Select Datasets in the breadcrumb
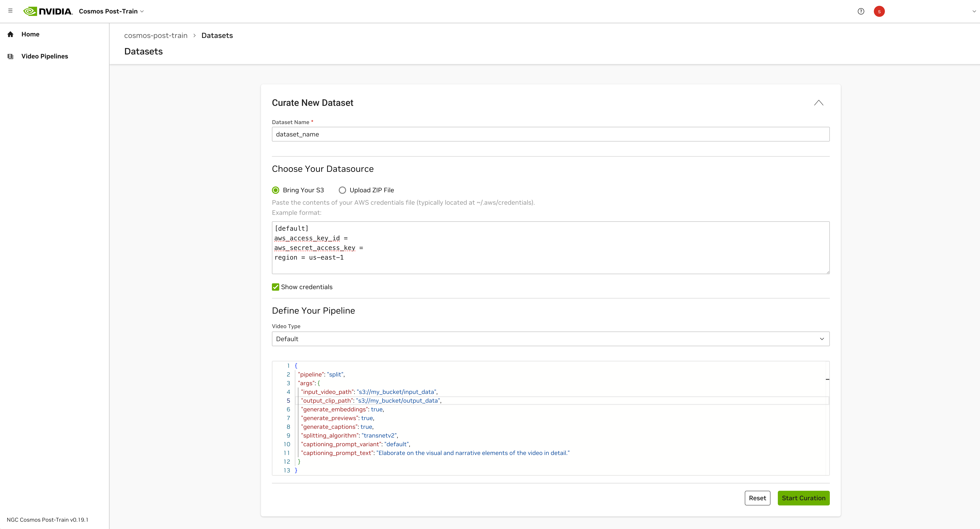 (x=217, y=35)
